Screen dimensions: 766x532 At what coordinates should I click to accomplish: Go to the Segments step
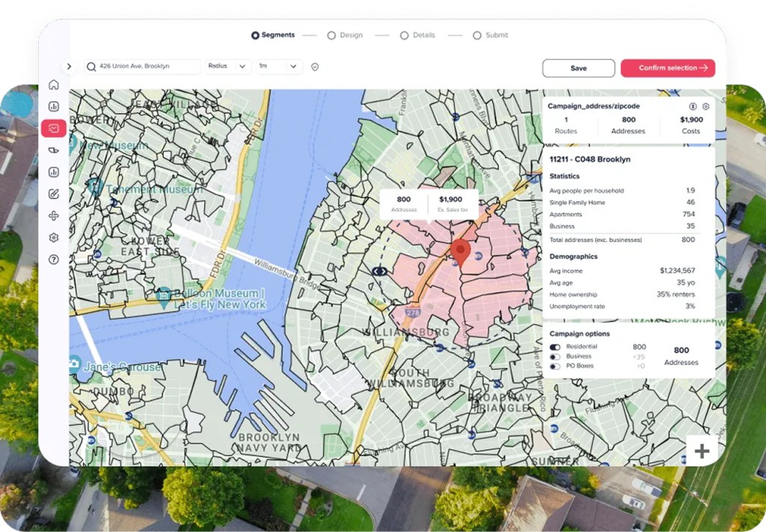(273, 35)
